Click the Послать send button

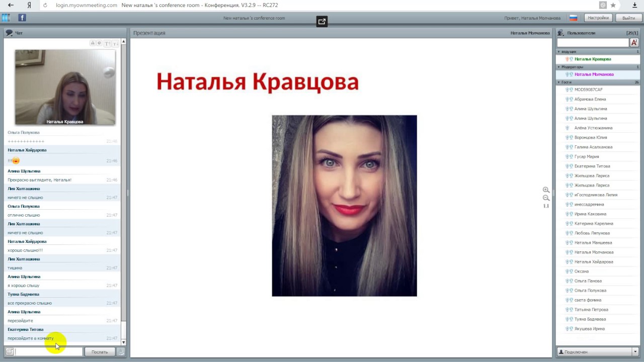pos(100,352)
